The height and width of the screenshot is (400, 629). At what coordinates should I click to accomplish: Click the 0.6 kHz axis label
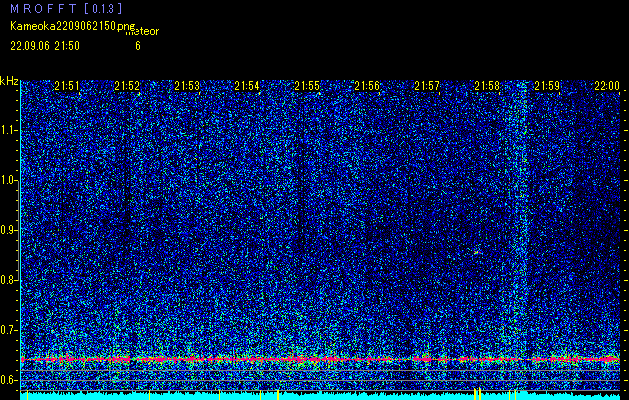[x=8, y=380]
